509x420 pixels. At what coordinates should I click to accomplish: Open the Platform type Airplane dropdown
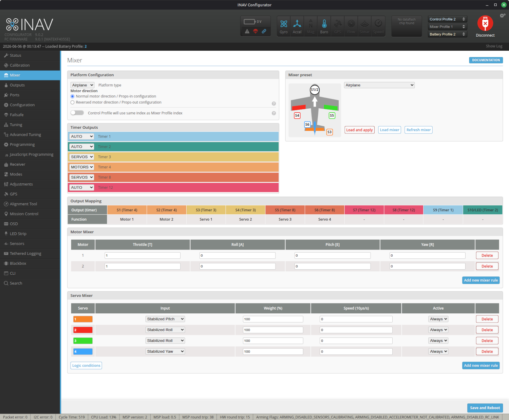[82, 85]
